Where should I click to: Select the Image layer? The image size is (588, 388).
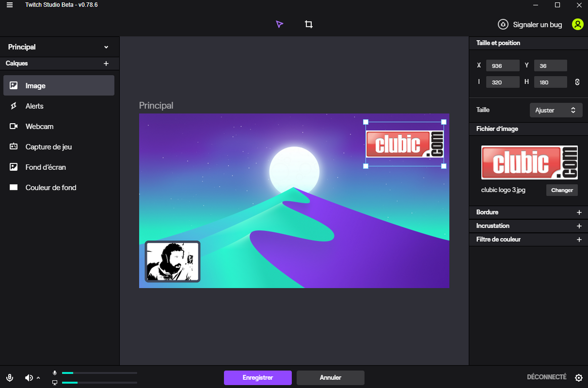(59, 85)
